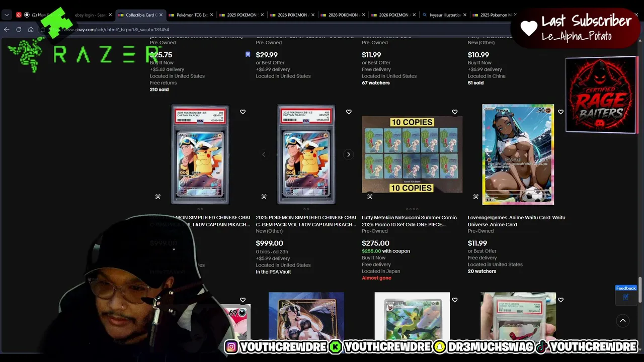The height and width of the screenshot is (362, 644).
Task: Close the 'ebay login' tab
Action: 110,15
